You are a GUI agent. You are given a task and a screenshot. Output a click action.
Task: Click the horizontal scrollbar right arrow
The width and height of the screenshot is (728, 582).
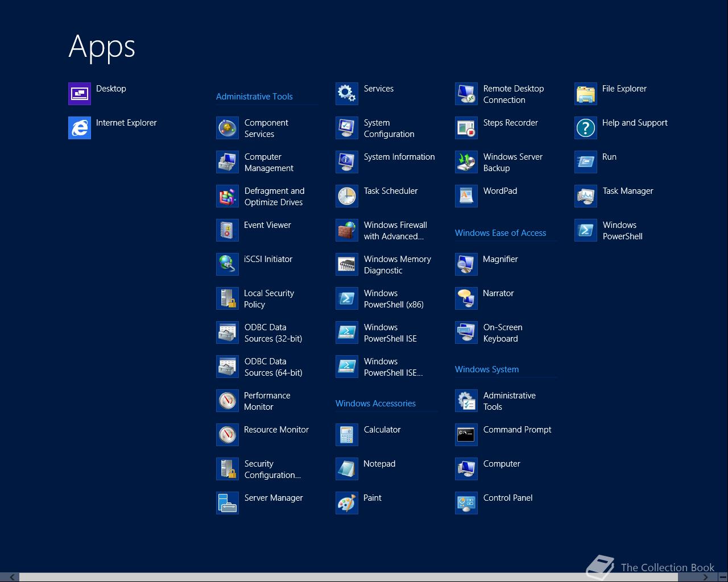point(706,577)
